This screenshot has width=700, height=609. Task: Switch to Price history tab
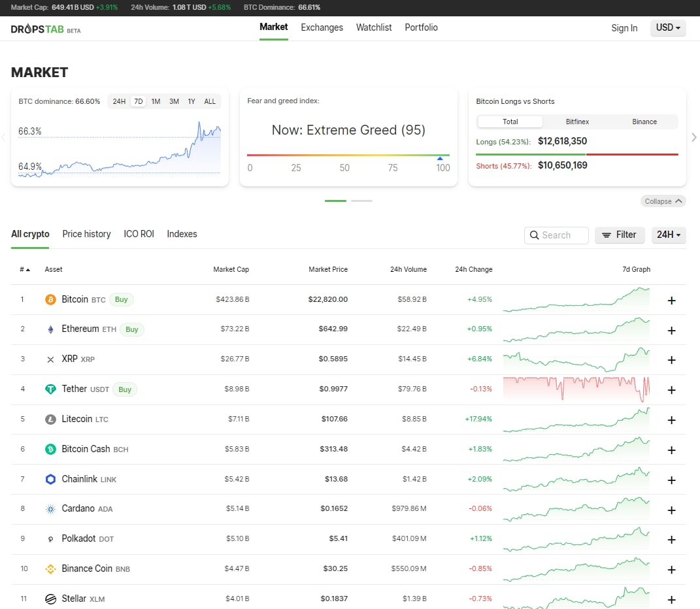pyautogui.click(x=87, y=234)
